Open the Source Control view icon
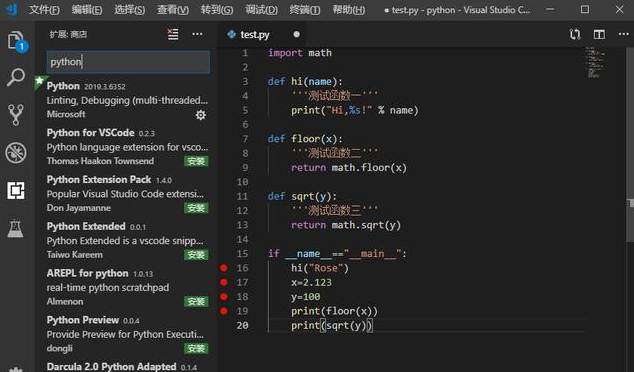The width and height of the screenshot is (634, 372). pyautogui.click(x=16, y=114)
